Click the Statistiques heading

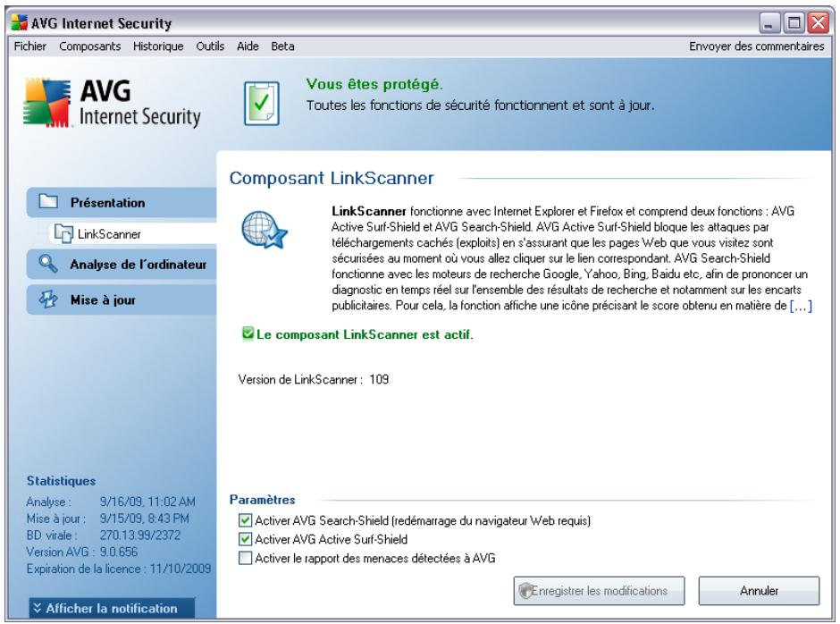tap(61, 480)
